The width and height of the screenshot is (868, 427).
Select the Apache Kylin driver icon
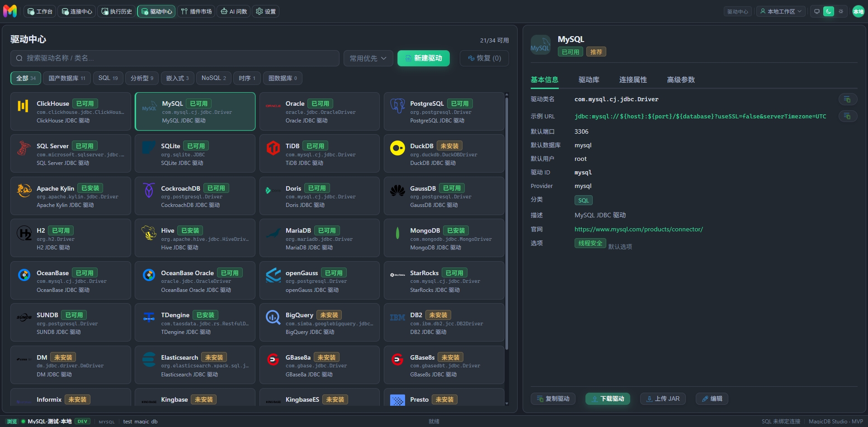point(24,190)
